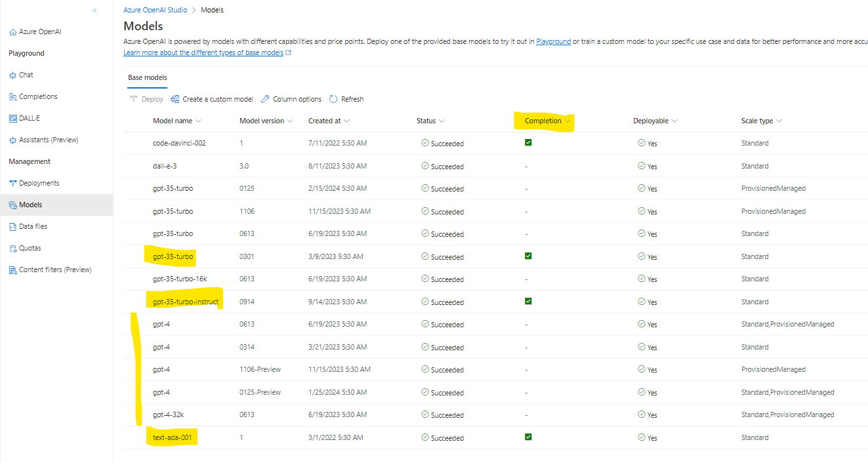Select the dall-e-3 model row
This screenshot has width=868, height=463.
click(495, 166)
